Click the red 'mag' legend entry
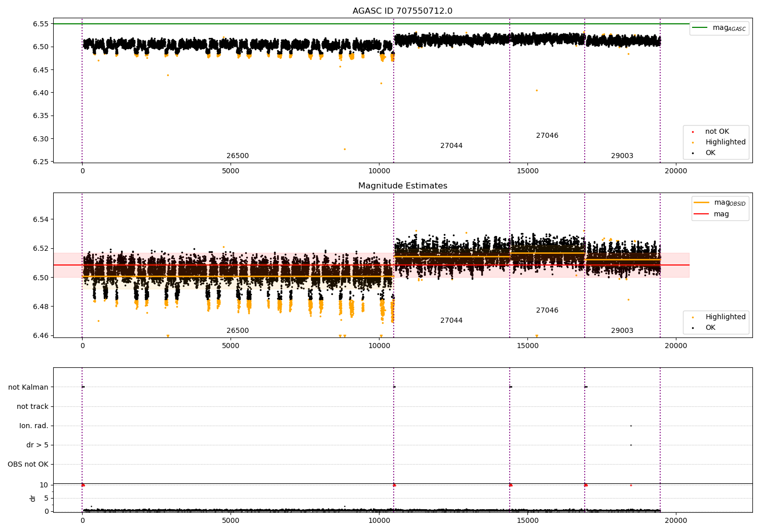Viewport: 760px width, 532px height. coord(711,214)
